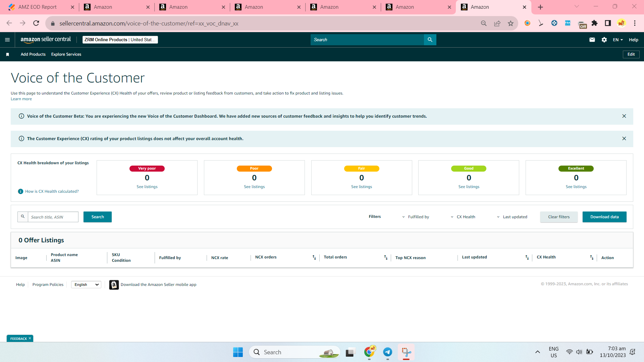Dismiss the CX rating account health banner

(624, 138)
